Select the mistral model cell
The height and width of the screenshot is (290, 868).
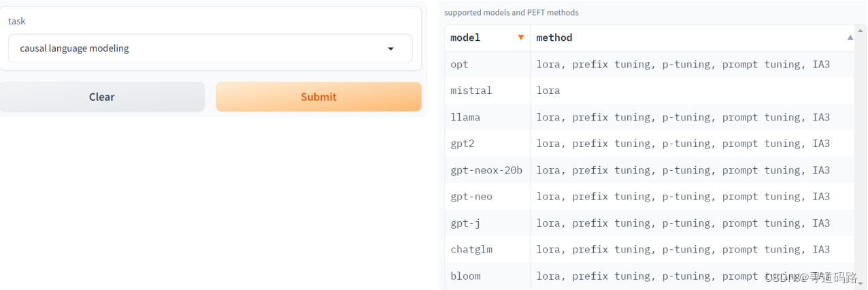pyautogui.click(x=488, y=91)
